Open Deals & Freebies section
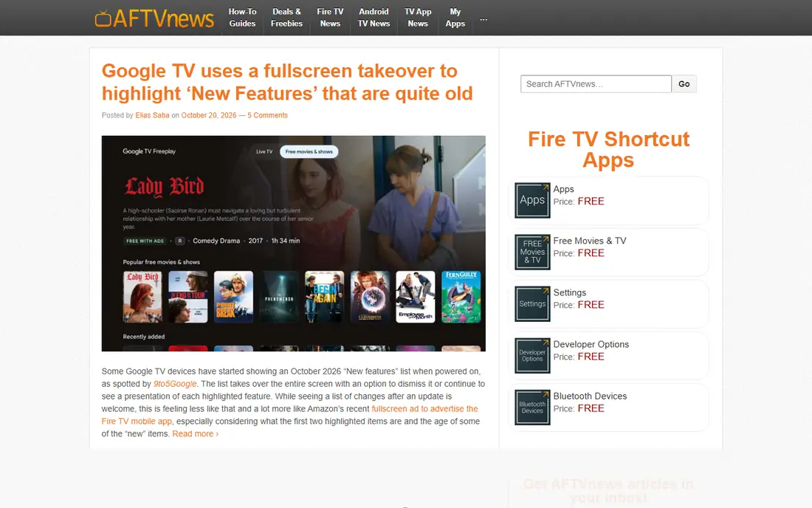Viewport: 812px width, 508px height. [x=286, y=18]
